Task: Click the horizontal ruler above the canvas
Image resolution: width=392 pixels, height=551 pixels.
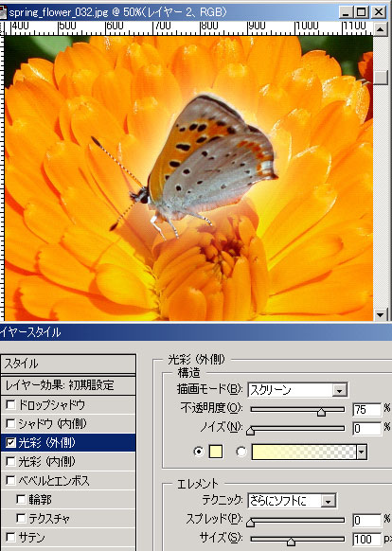Action: pyautogui.click(x=188, y=28)
